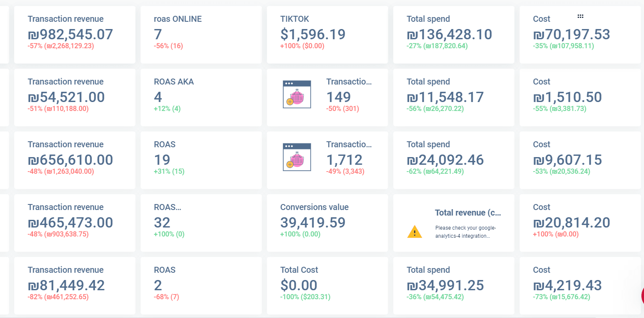Click the truncated 'Total revenue (c...' title
644x318 pixels.
point(468,213)
